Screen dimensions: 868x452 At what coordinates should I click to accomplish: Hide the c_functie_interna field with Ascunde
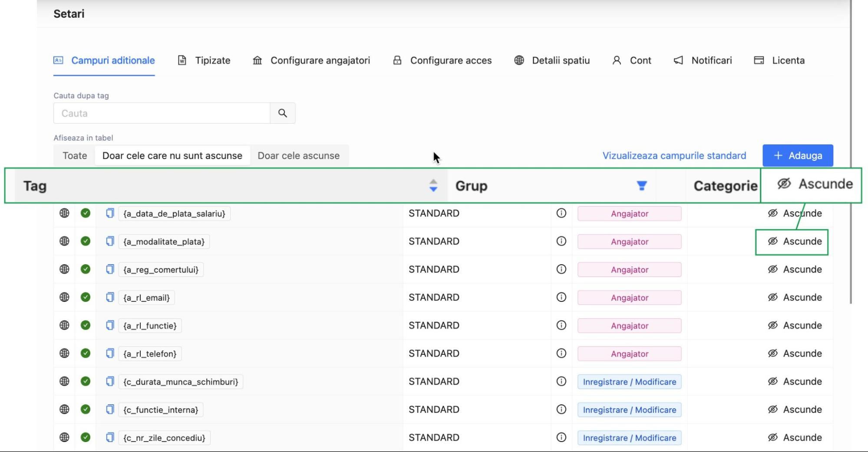pyautogui.click(x=795, y=409)
